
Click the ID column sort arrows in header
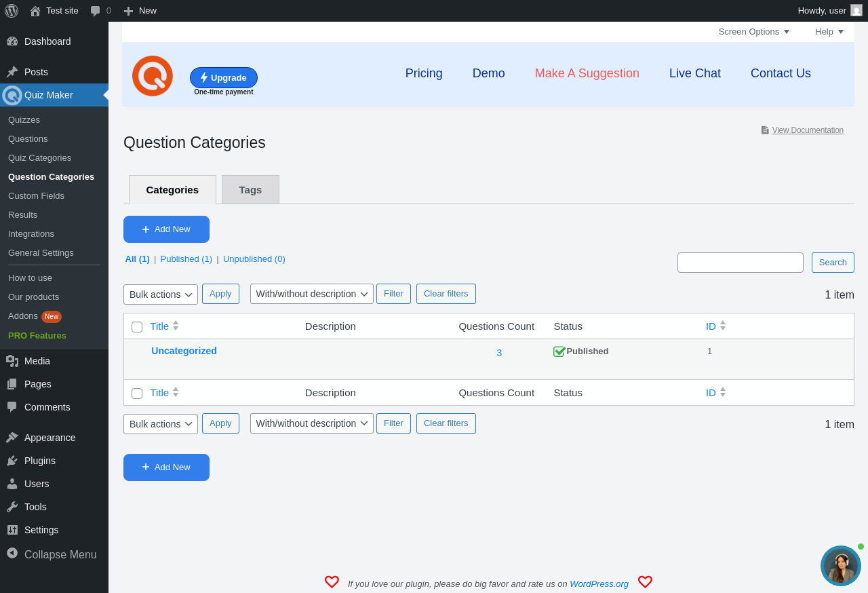coord(723,326)
